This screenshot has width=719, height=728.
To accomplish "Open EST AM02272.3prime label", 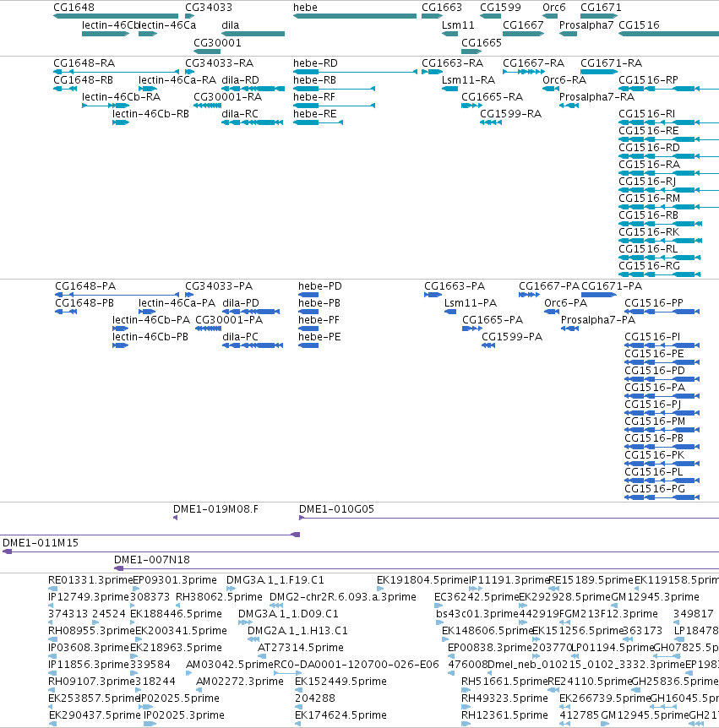I will 240,681.
